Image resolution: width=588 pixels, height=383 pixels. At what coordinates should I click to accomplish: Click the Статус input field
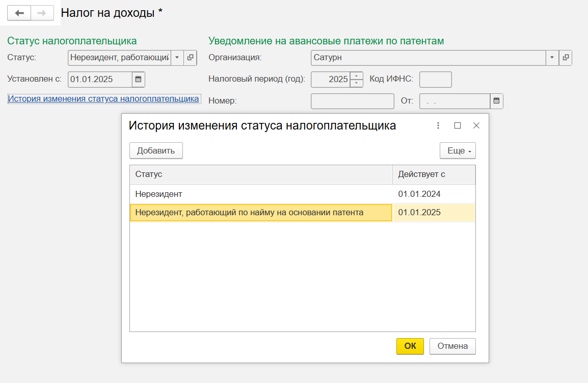[120, 58]
